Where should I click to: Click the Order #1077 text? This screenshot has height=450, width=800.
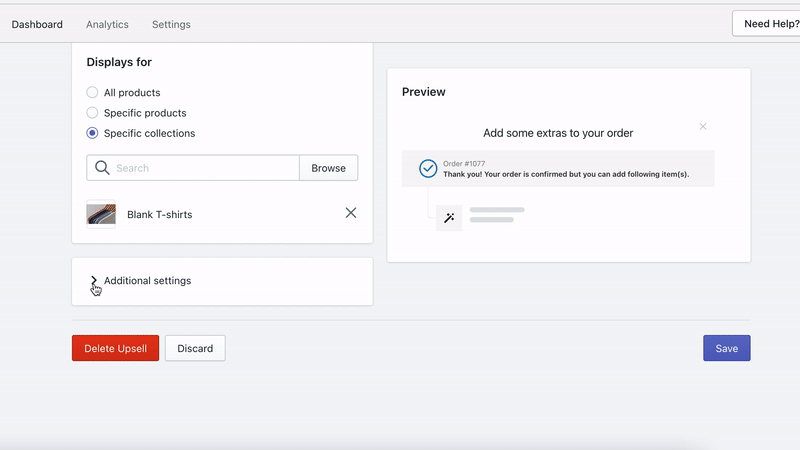coord(464,164)
